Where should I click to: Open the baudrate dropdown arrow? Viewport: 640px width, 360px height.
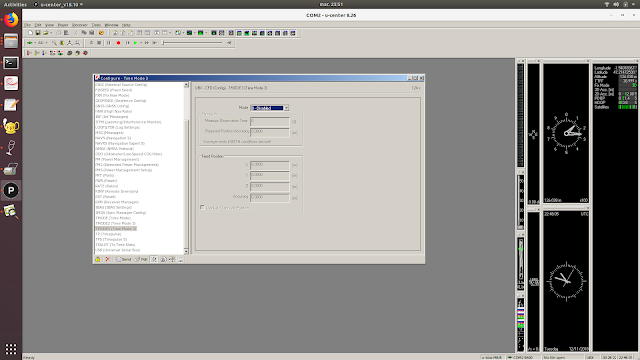47,42
